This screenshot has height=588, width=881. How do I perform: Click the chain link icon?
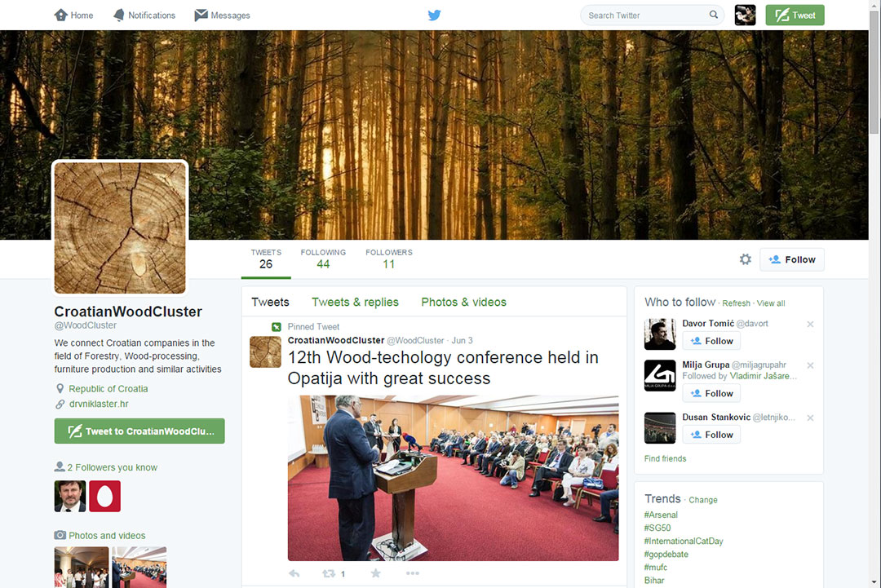pyautogui.click(x=60, y=404)
